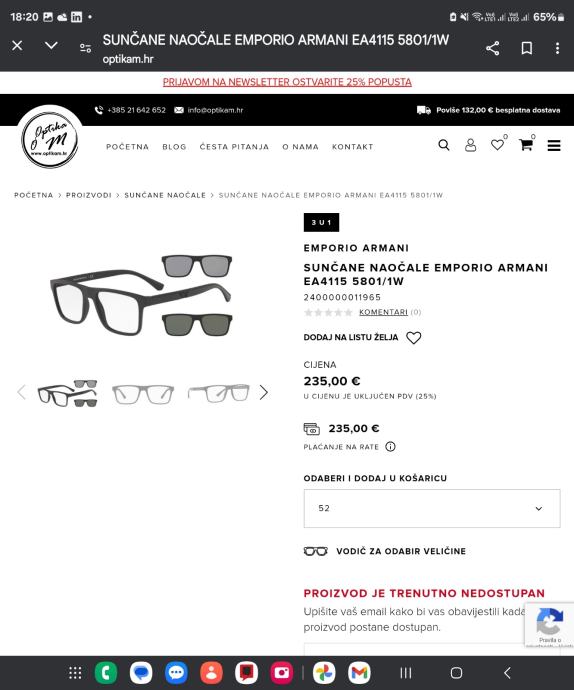Tap the share icon in browser bar
The width and height of the screenshot is (574, 690).
coord(493,48)
